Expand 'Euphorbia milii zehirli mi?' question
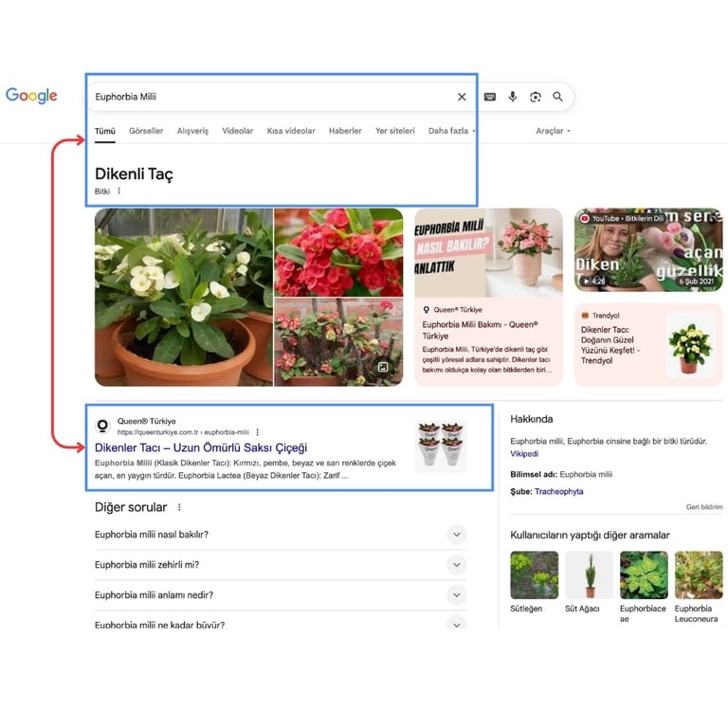The image size is (728, 728). [x=281, y=565]
